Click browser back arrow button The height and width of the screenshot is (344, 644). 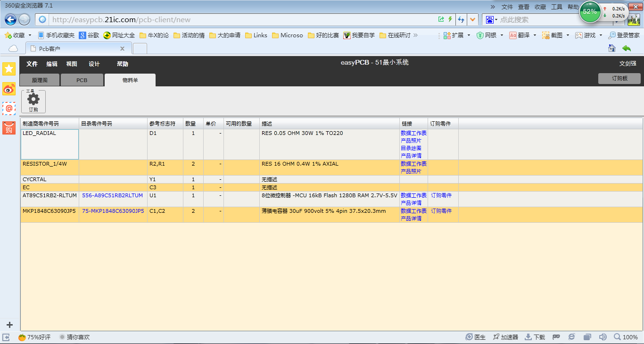[11, 19]
